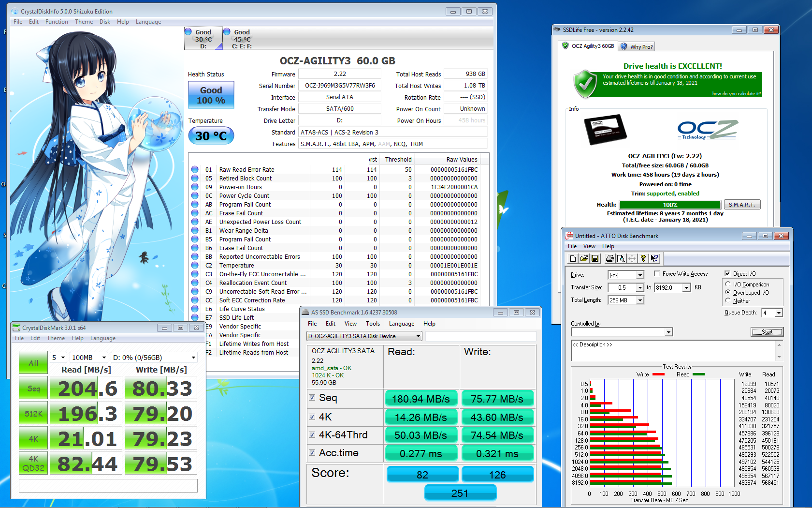Uncheck the 4K-64Thrd test in AS SSD
This screenshot has width=812, height=508.
coord(312,435)
